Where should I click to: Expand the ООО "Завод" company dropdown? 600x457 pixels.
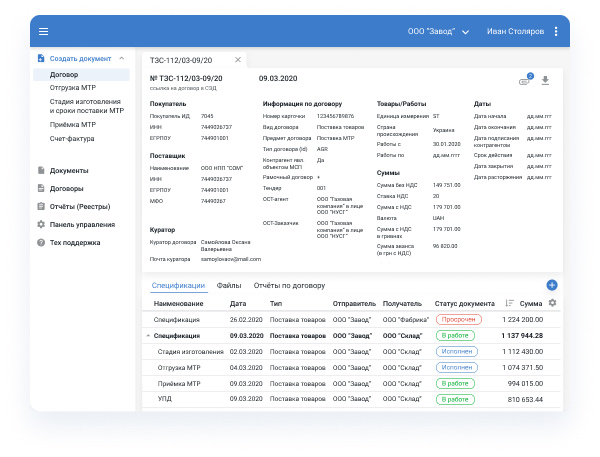(438, 31)
